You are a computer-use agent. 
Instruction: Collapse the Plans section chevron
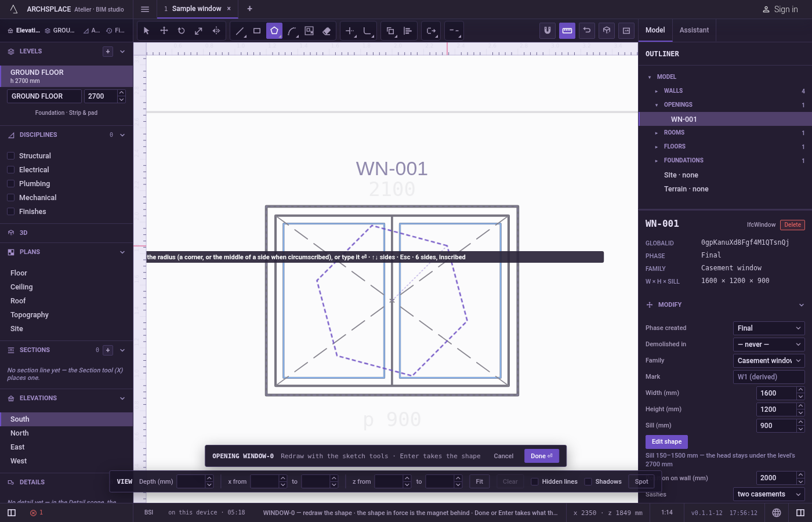pos(122,252)
